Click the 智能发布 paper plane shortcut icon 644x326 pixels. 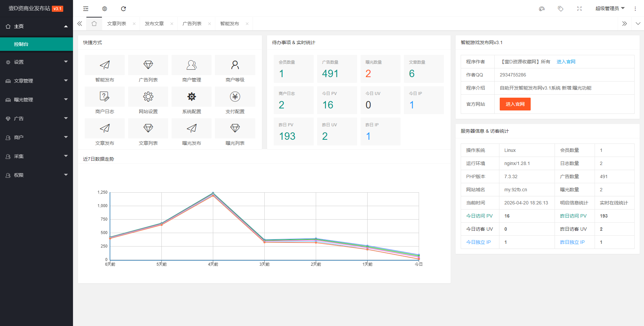coord(105,65)
